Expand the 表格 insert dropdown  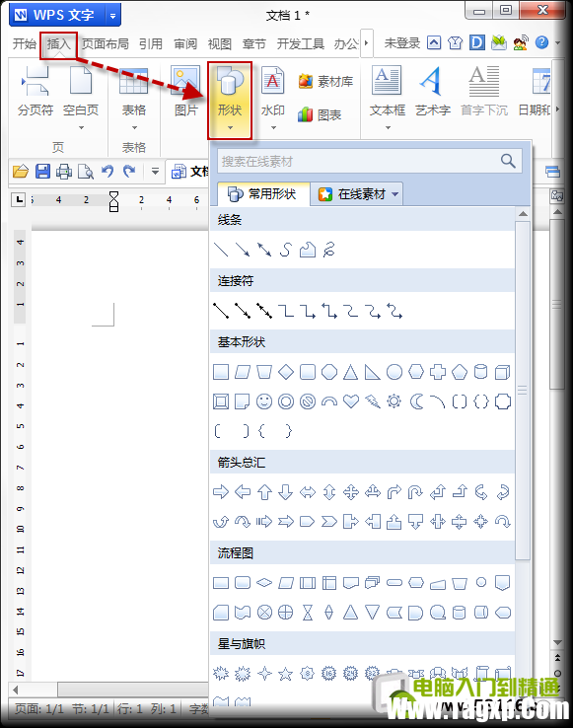coord(134,127)
